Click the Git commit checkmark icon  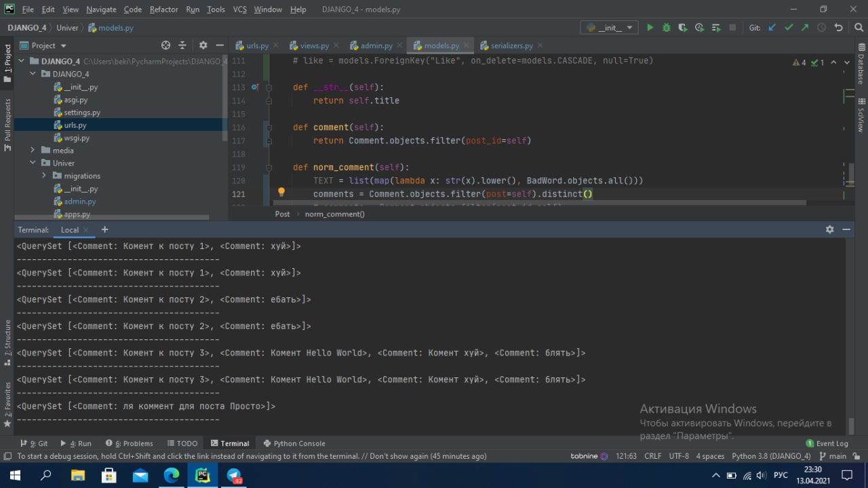(x=789, y=28)
